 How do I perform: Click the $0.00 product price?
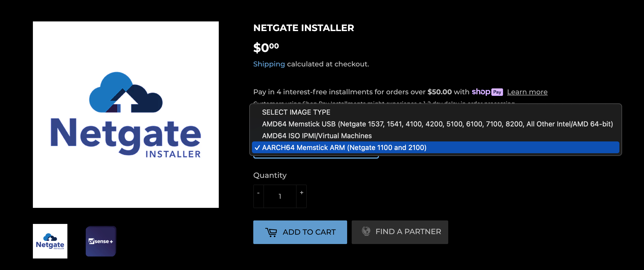coord(266,48)
